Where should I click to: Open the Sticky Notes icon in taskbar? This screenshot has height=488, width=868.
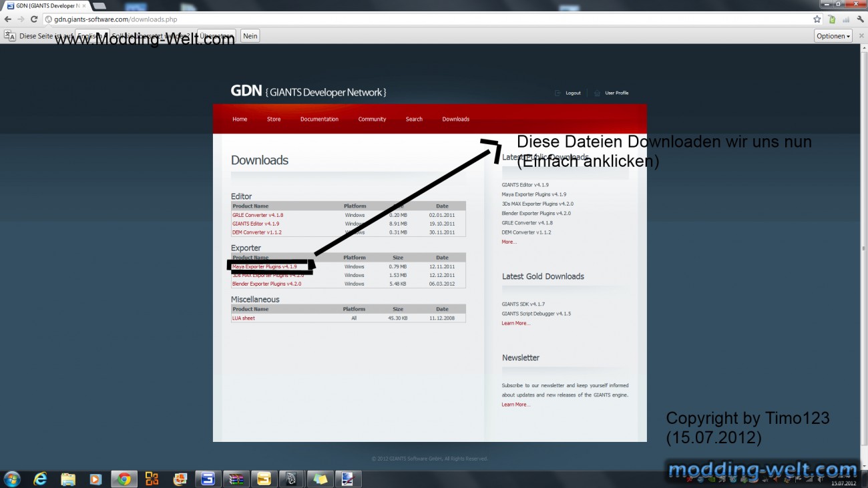coord(320,479)
